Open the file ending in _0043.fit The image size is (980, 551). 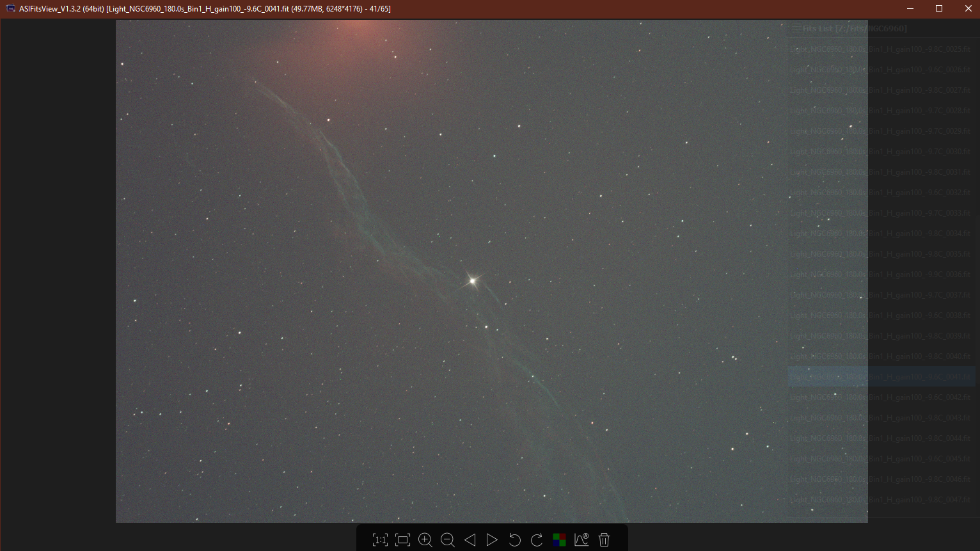(881, 418)
